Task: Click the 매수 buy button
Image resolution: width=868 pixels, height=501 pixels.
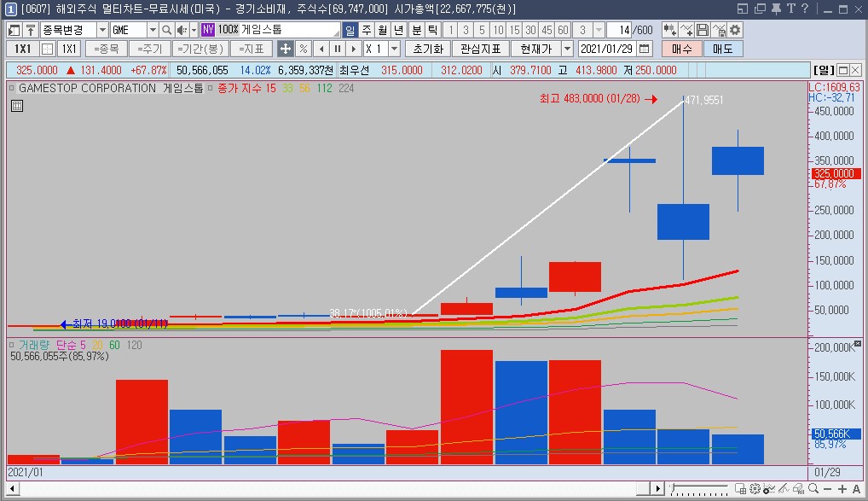Action: point(682,49)
